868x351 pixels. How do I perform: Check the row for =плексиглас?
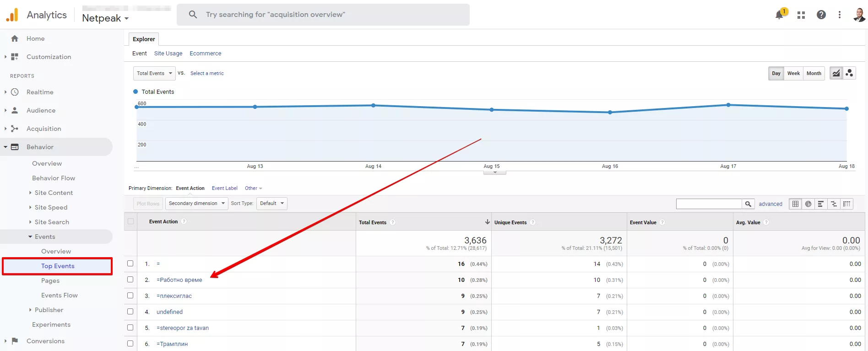pos(130,296)
